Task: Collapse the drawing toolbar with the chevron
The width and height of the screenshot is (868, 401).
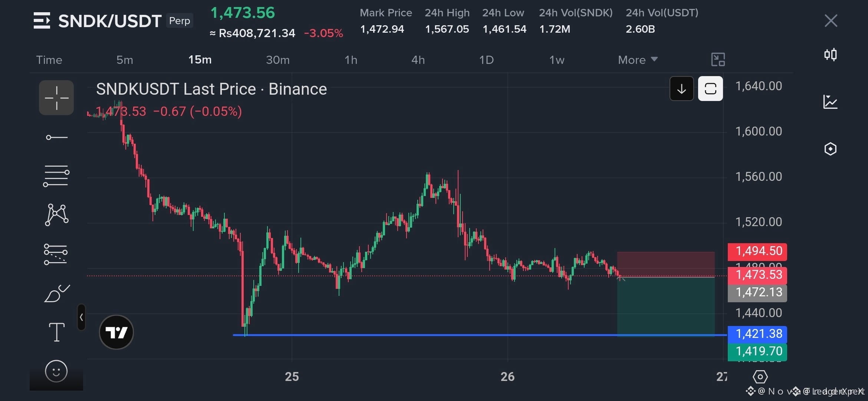Action: (x=81, y=317)
